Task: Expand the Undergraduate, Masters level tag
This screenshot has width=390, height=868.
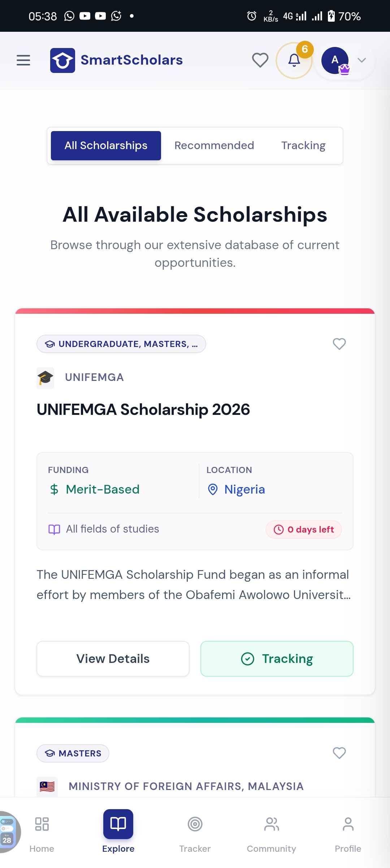Action: (x=121, y=344)
